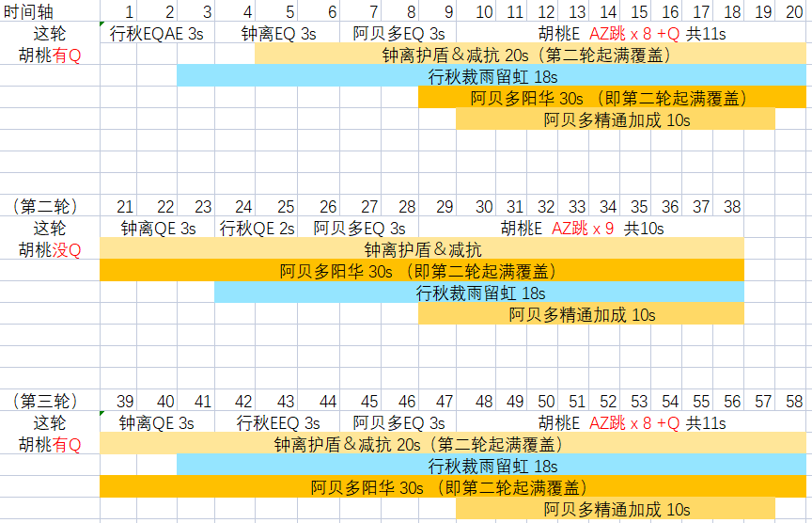Click the 钟离QE 3s cell in round two

click(x=158, y=228)
